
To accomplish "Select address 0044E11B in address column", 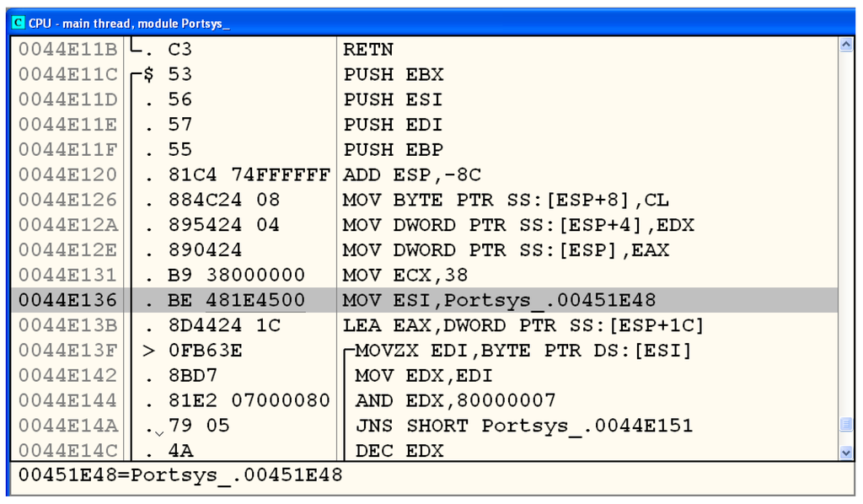I will point(68,50).
